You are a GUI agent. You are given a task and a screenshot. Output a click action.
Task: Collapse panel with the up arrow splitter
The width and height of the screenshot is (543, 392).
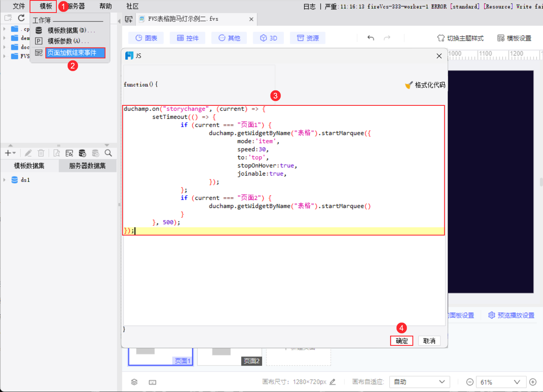pyautogui.click(x=11, y=145)
